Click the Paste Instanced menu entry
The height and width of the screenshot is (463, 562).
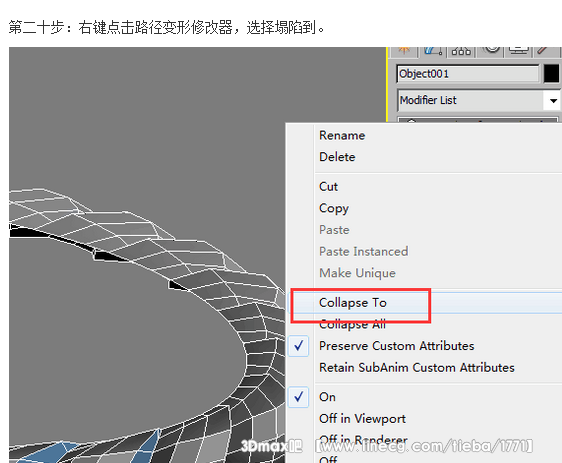[x=363, y=251]
